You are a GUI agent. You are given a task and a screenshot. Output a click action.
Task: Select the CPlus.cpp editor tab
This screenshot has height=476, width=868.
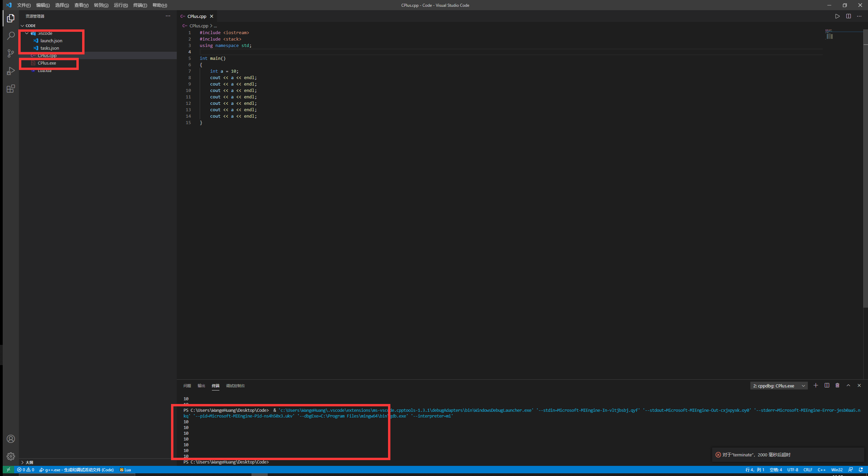(197, 16)
